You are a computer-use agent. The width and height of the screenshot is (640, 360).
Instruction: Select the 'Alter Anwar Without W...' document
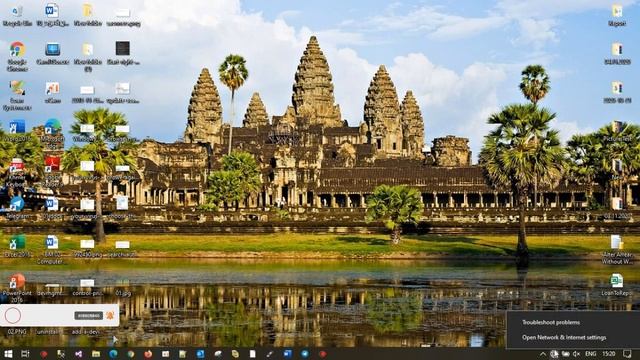(x=617, y=249)
